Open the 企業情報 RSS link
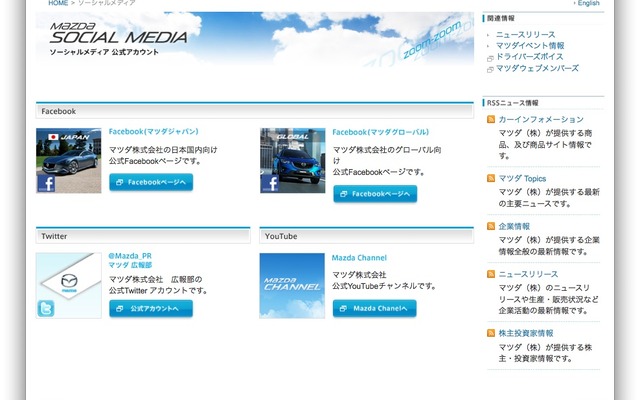The width and height of the screenshot is (640, 400). pyautogui.click(x=514, y=226)
